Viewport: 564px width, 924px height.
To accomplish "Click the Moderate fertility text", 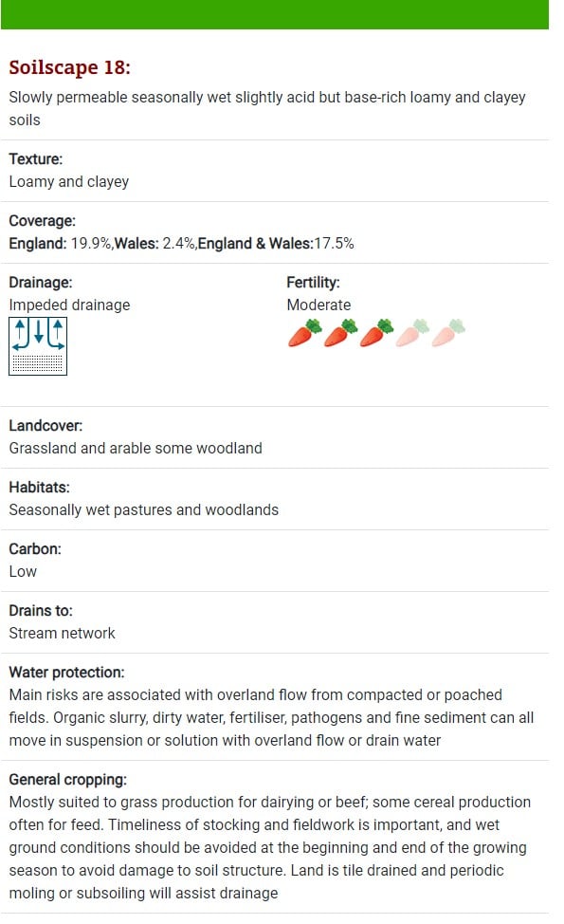I will (x=318, y=305).
